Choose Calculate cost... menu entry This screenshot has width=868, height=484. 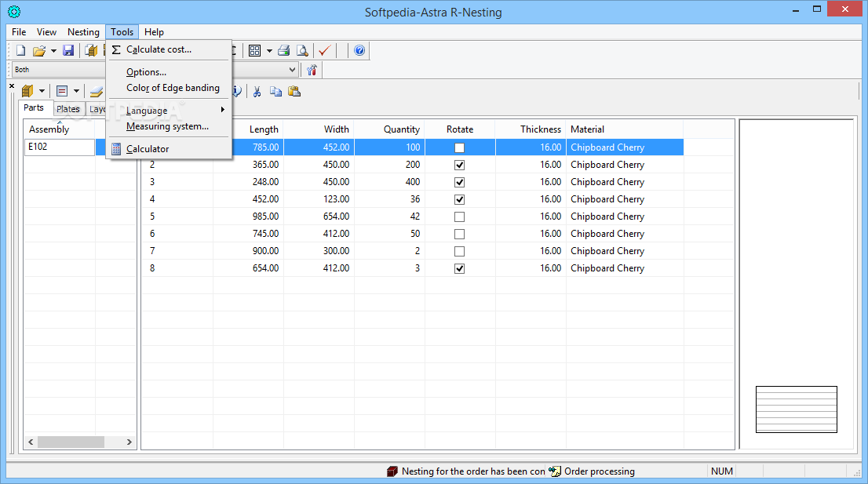(x=169, y=49)
